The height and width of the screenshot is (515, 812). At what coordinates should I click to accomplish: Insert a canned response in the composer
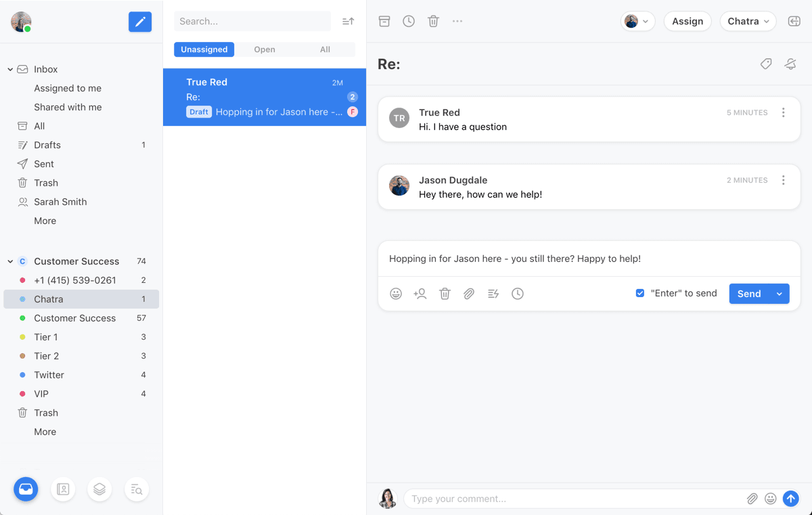tap(493, 294)
